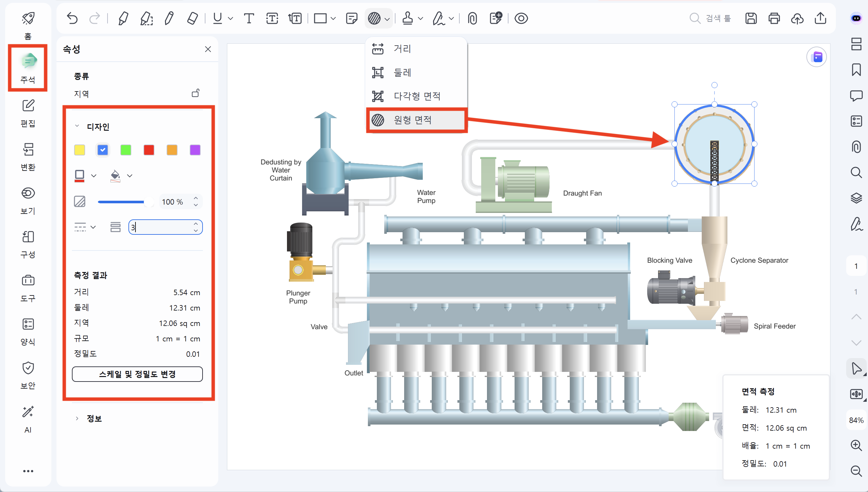Select the checked blue color swatch
This screenshot has width=868, height=492.
click(x=103, y=150)
